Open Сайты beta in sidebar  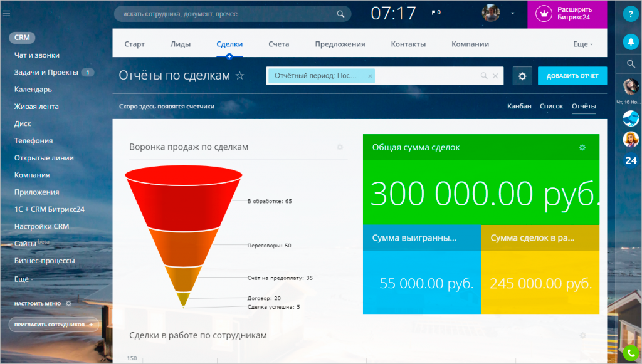tap(31, 243)
